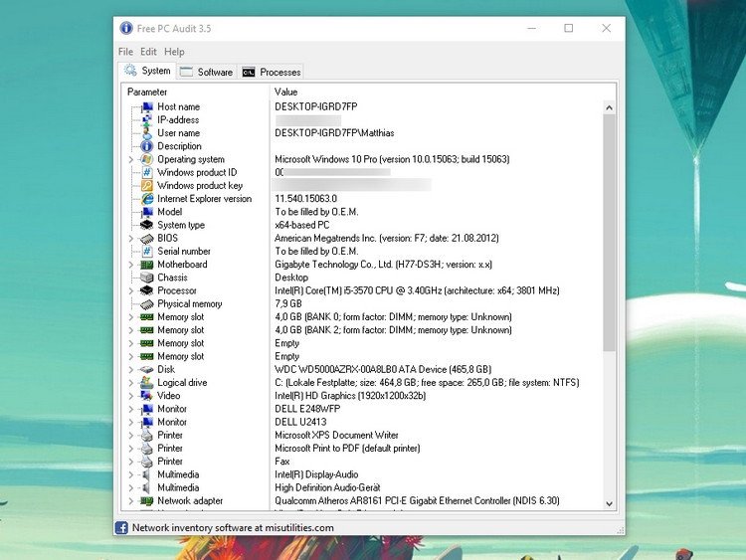Expand the Network adapter node
The image size is (746, 560).
pos(131,500)
